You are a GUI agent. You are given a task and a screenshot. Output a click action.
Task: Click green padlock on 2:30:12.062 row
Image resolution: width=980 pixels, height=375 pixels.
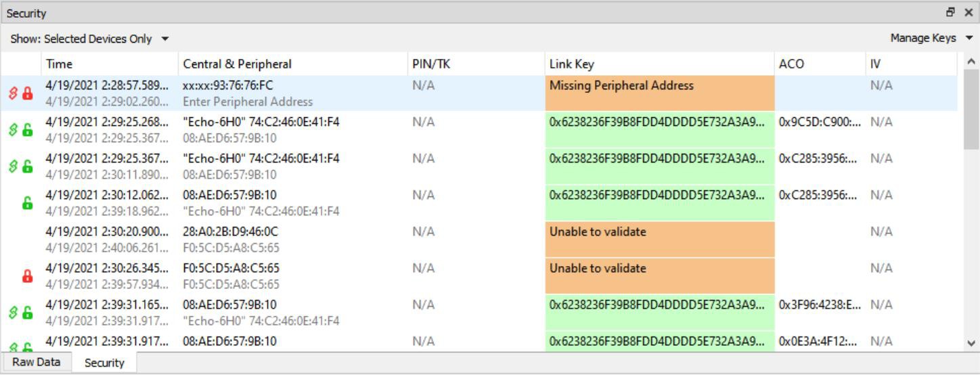pyautogui.click(x=28, y=203)
